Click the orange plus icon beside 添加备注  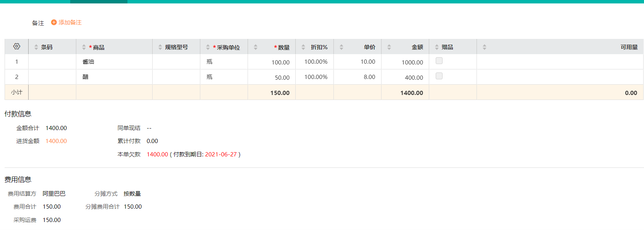coord(54,23)
